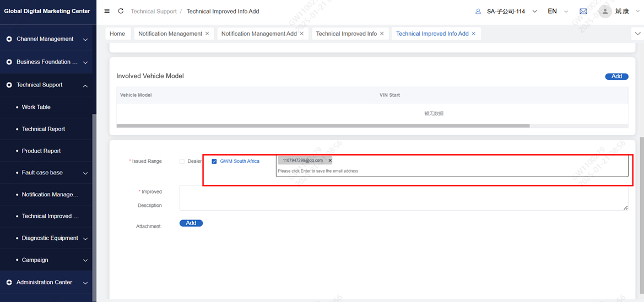
Task: Click the Attachment Add button
Action: point(191,223)
